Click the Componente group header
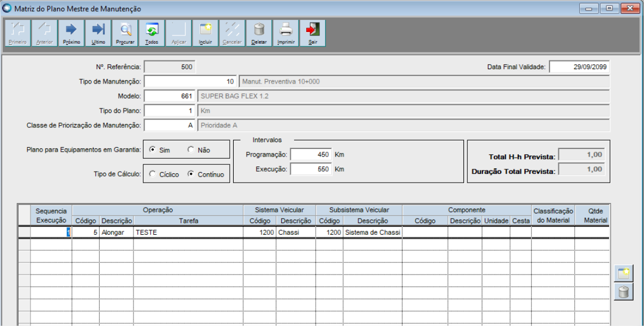 coord(467,210)
